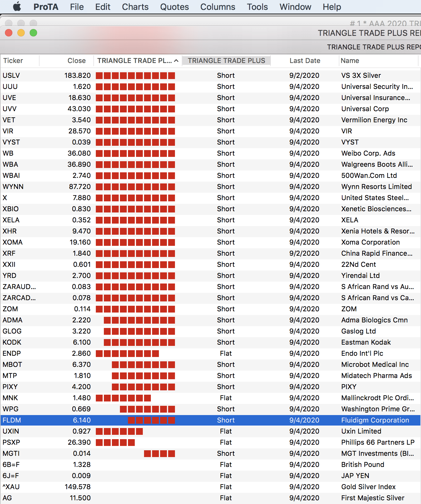Select JAP YEN name cell
The height and width of the screenshot is (504, 421).
[355, 476]
